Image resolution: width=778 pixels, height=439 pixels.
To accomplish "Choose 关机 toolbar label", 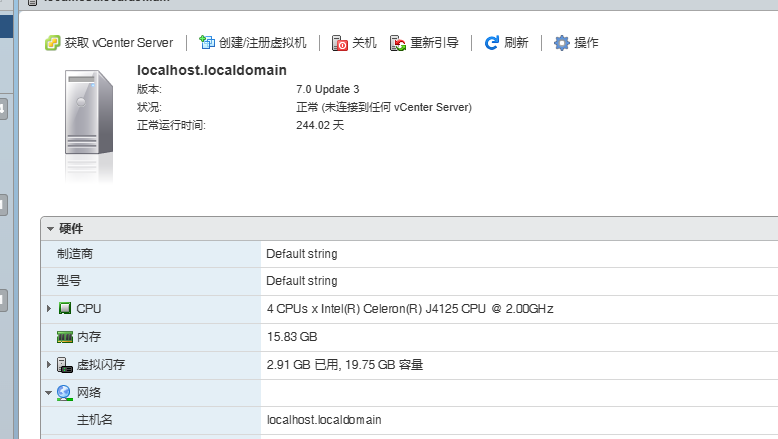I will tap(364, 43).
